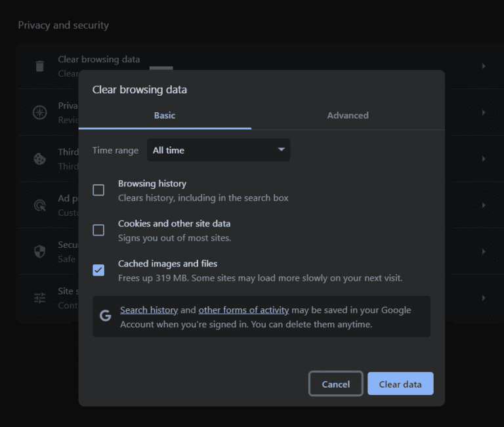504x427 pixels.
Task: Check the Cookies and other site data box
Action: [98, 230]
